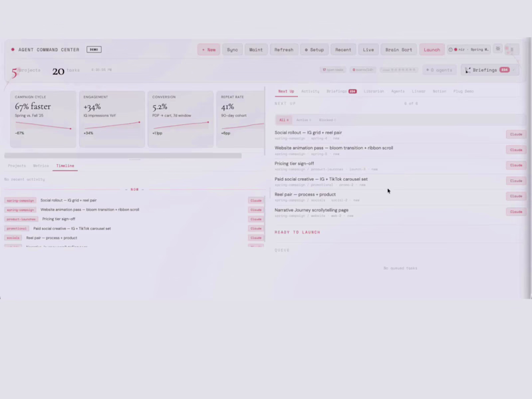532x399 pixels.
Task: Click Claude button for Narrative Journey scrollytelling page
Action: coord(516,211)
